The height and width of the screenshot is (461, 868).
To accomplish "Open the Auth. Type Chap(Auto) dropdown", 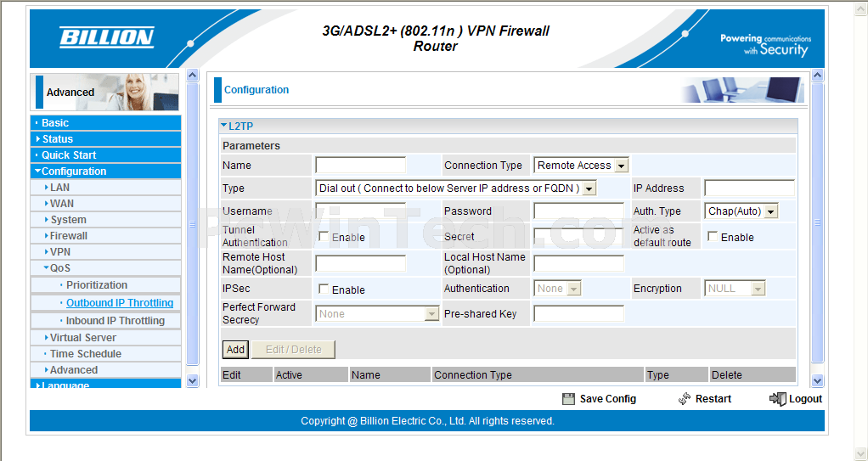I will 741,211.
